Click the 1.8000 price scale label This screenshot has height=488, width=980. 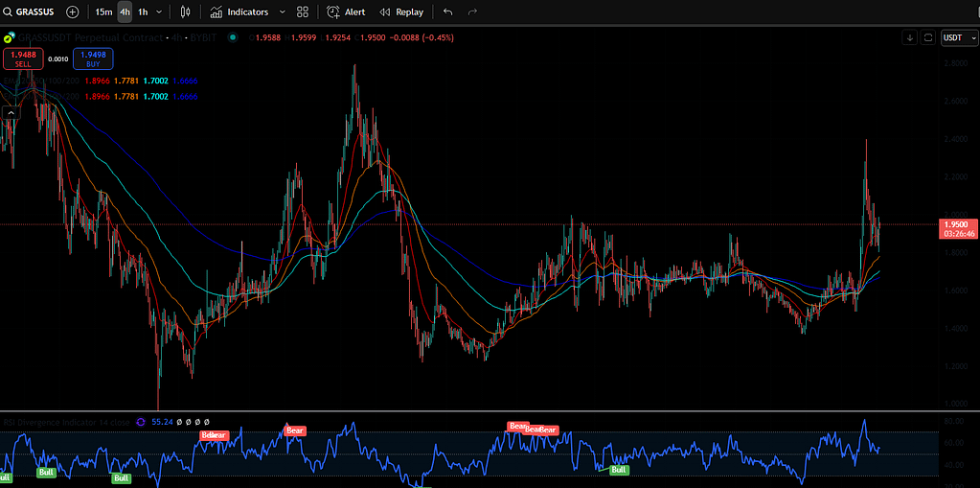tap(956, 253)
